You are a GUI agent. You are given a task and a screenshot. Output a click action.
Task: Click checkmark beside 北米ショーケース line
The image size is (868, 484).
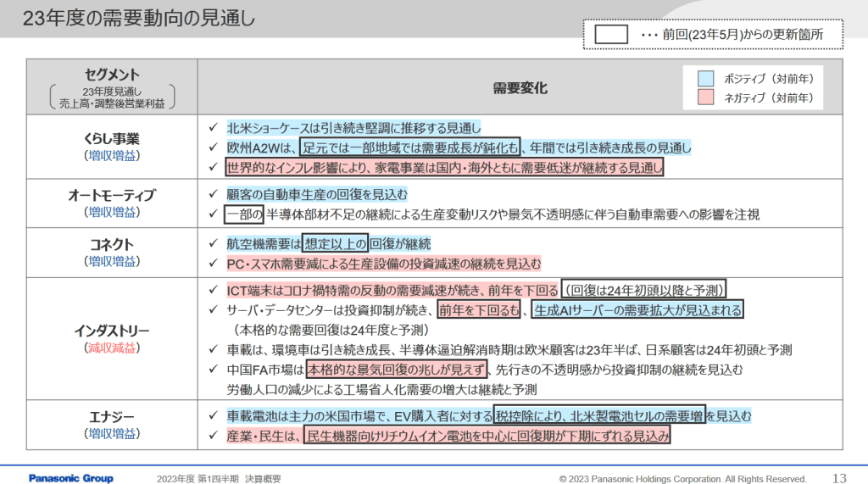[x=213, y=128]
